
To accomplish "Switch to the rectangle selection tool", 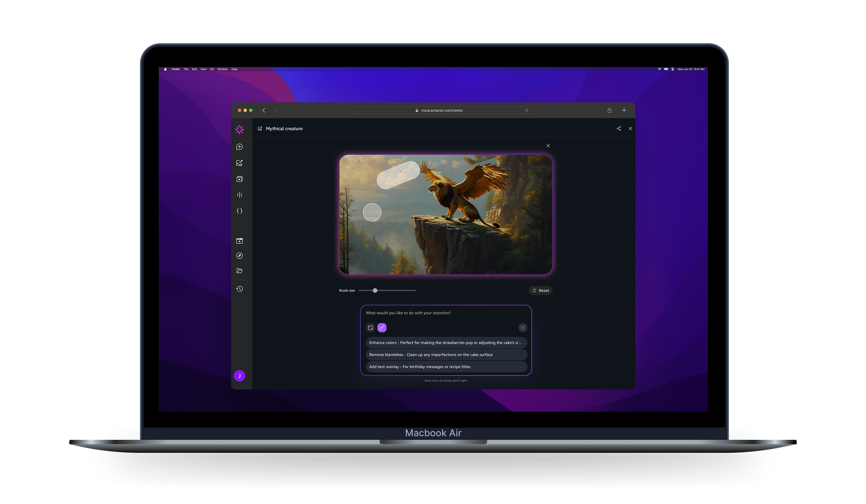I will tap(370, 328).
